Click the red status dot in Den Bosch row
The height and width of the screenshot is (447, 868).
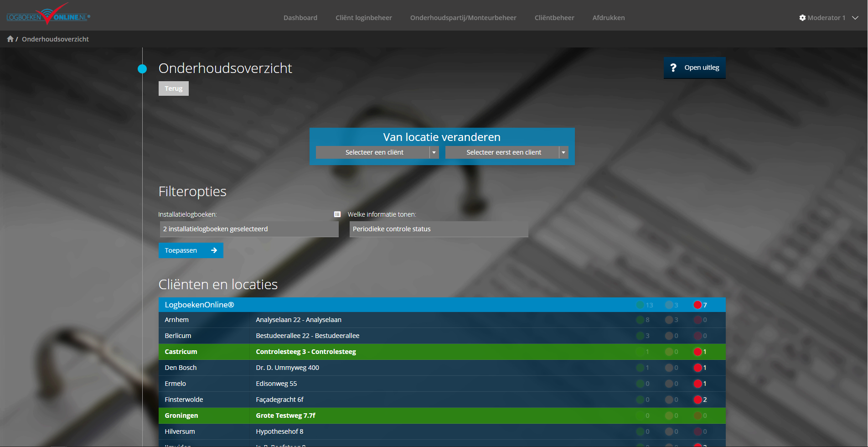(697, 368)
